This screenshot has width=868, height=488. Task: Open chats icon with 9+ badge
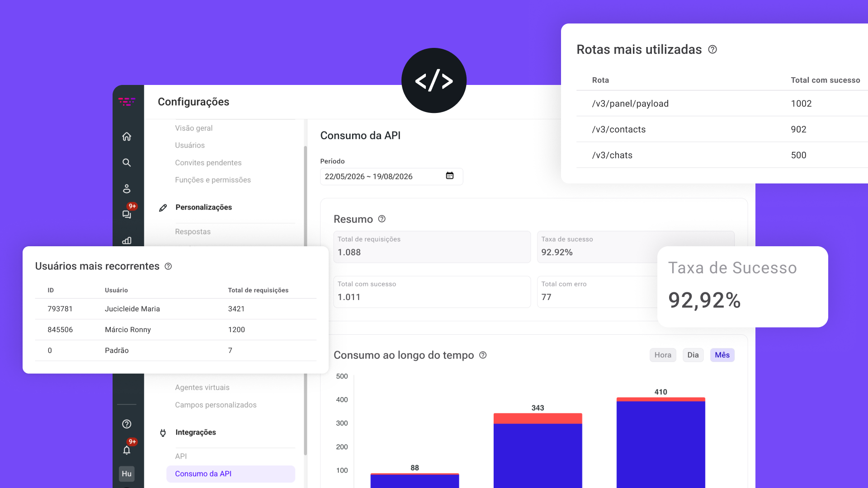127,214
